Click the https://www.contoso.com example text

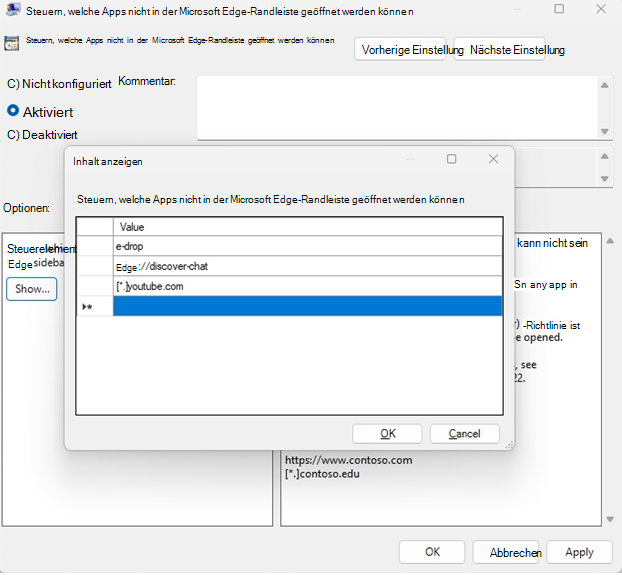click(x=348, y=460)
